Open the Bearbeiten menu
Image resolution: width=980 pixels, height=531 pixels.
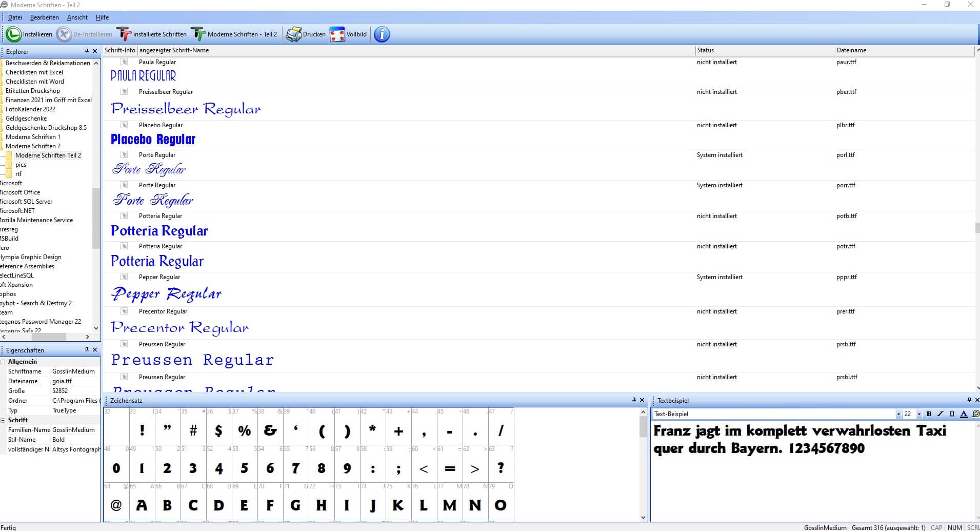point(44,17)
